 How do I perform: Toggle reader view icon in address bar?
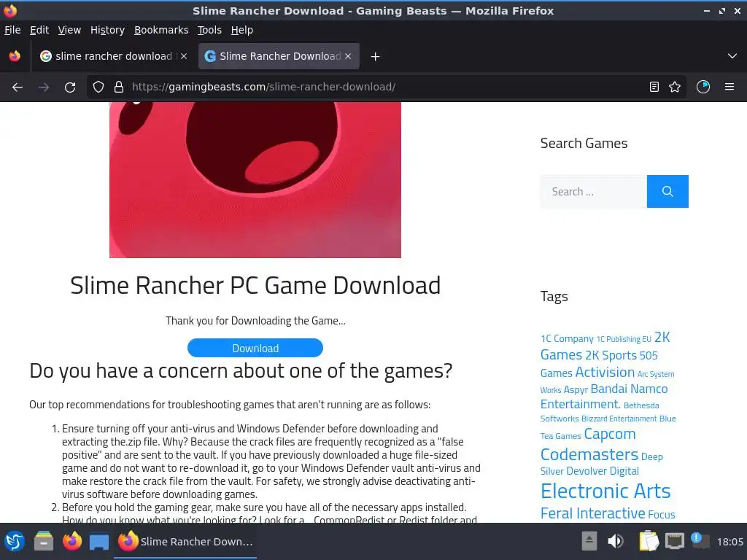654,87
